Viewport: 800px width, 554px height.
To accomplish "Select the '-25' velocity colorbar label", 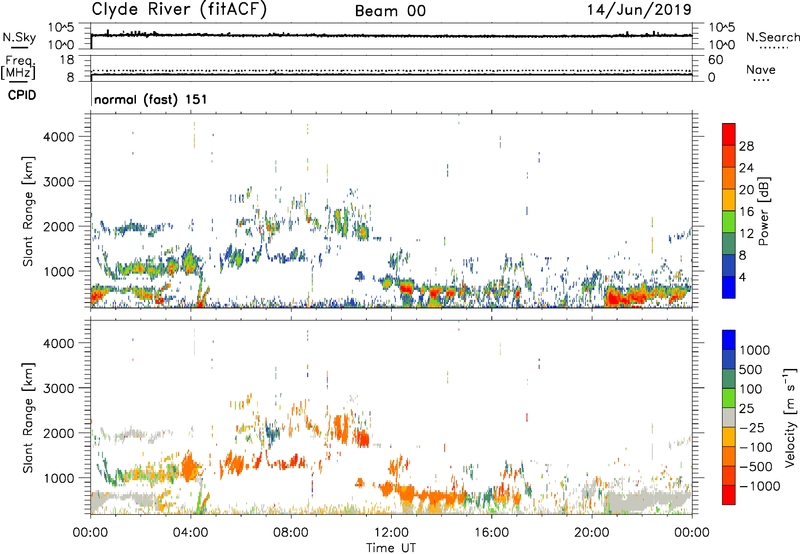I will (x=753, y=427).
